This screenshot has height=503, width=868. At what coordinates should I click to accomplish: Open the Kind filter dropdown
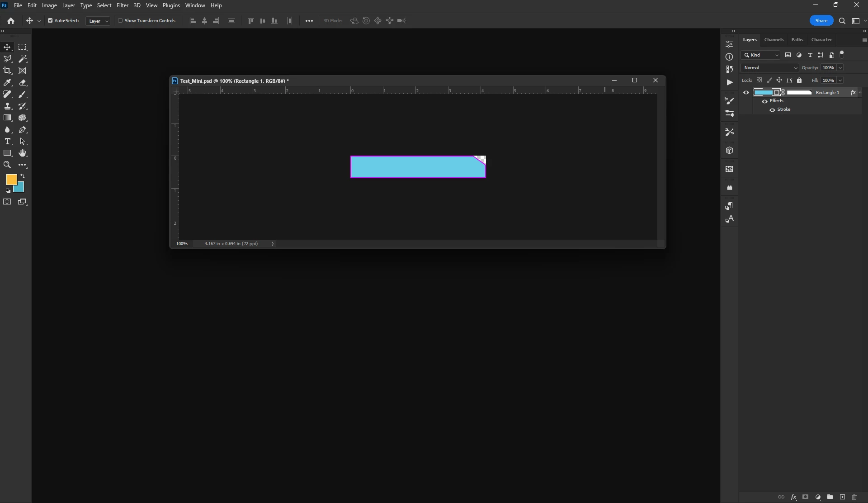coord(761,55)
